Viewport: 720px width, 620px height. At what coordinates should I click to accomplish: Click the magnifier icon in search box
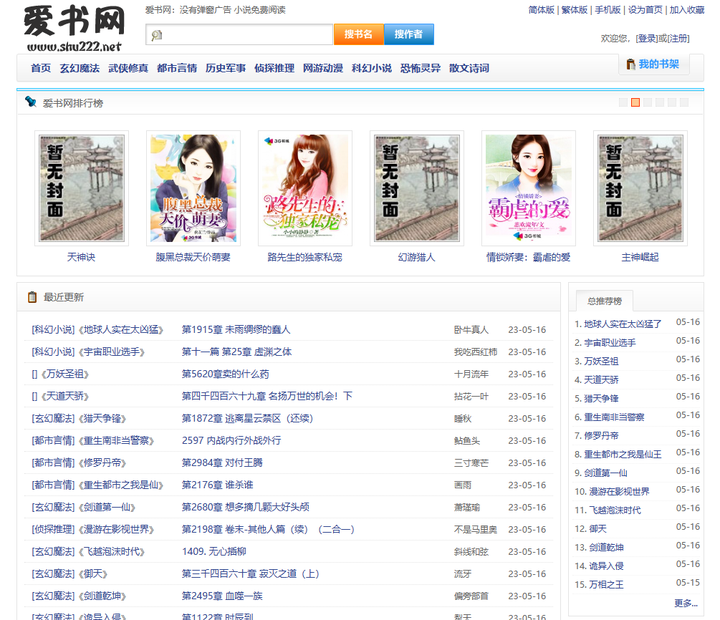pyautogui.click(x=157, y=35)
